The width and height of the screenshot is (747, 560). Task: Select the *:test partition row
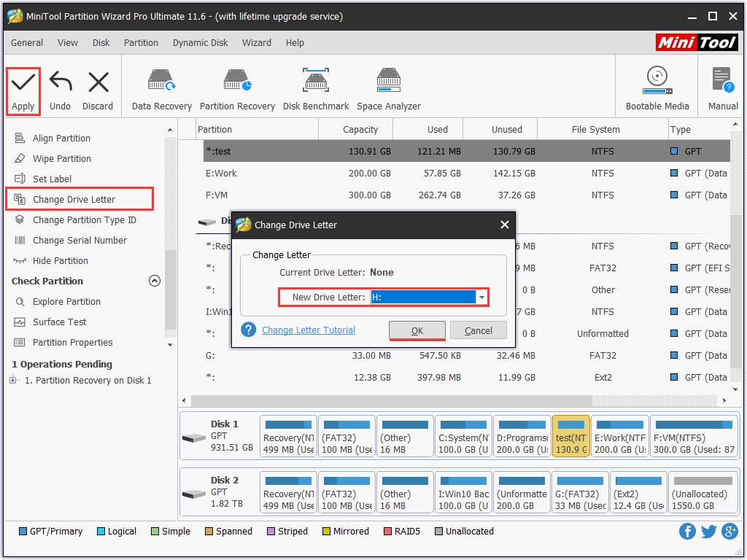[466, 152]
